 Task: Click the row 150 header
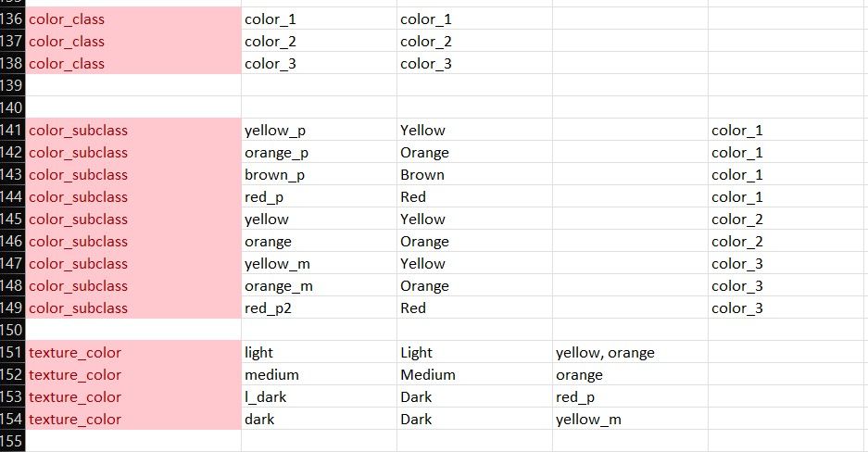(13, 330)
